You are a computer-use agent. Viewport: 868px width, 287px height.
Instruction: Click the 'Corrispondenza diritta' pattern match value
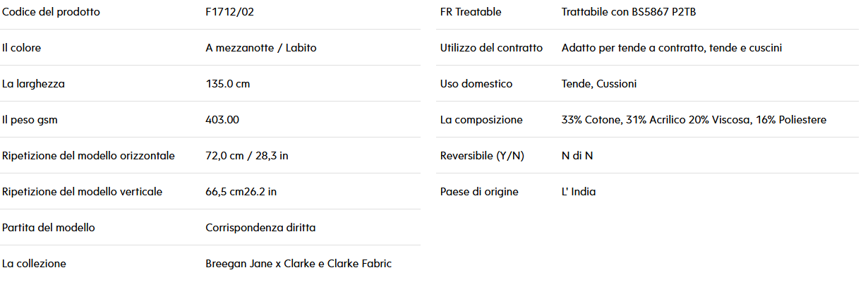260,228
